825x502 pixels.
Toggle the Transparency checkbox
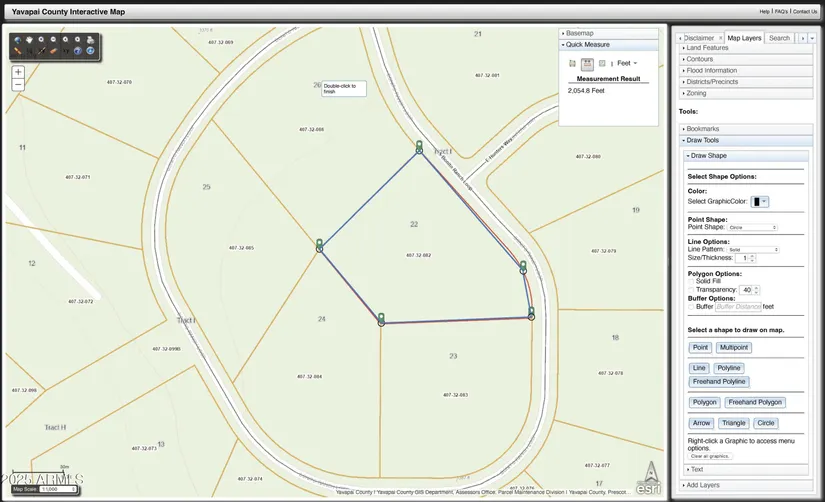(x=692, y=289)
